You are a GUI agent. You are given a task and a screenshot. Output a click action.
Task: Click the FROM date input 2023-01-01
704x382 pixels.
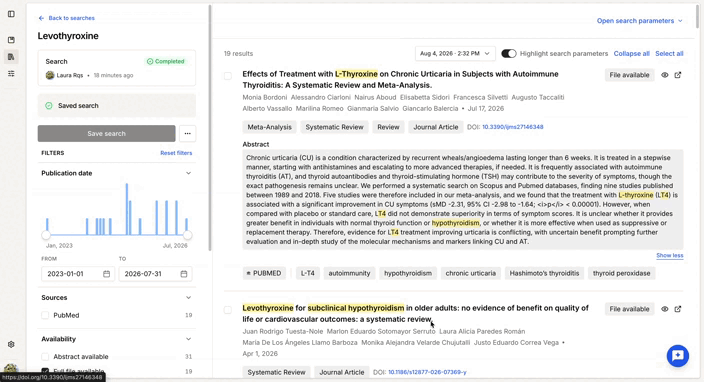pyautogui.click(x=78, y=274)
